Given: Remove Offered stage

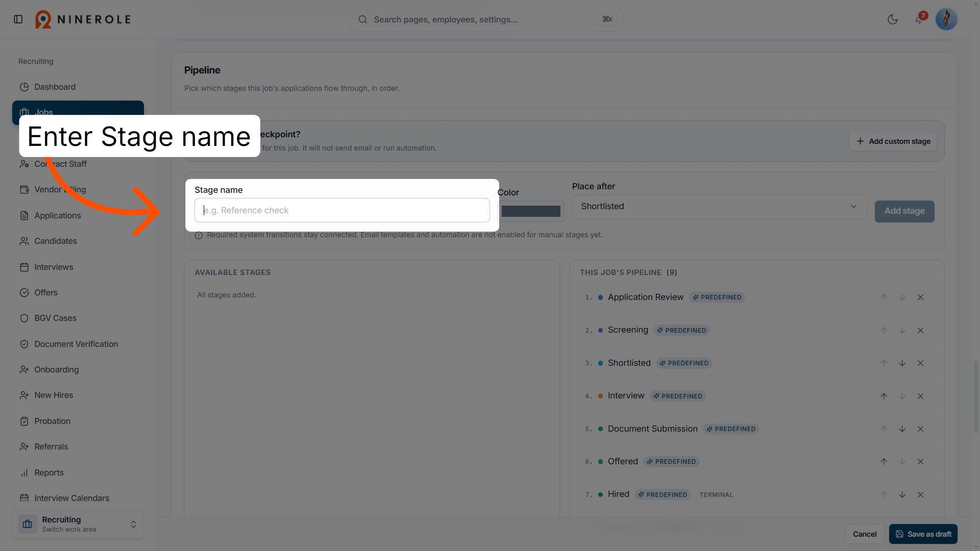Looking at the screenshot, I should [x=921, y=462].
